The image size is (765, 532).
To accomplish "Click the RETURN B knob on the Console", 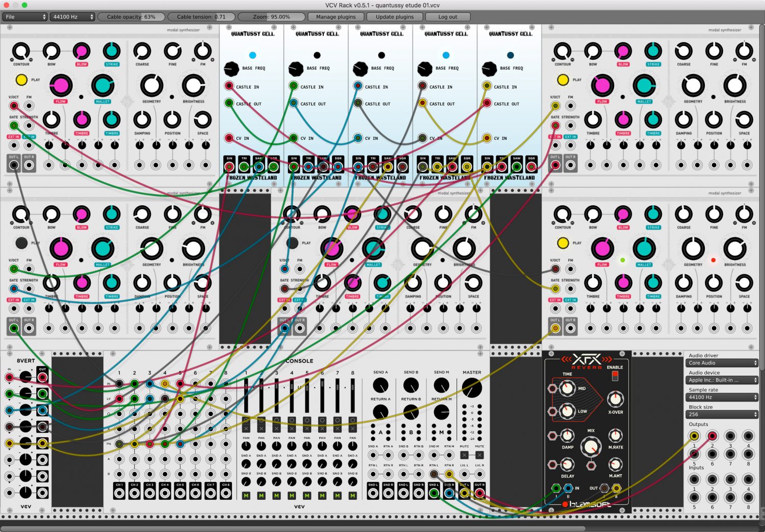I will [411, 412].
